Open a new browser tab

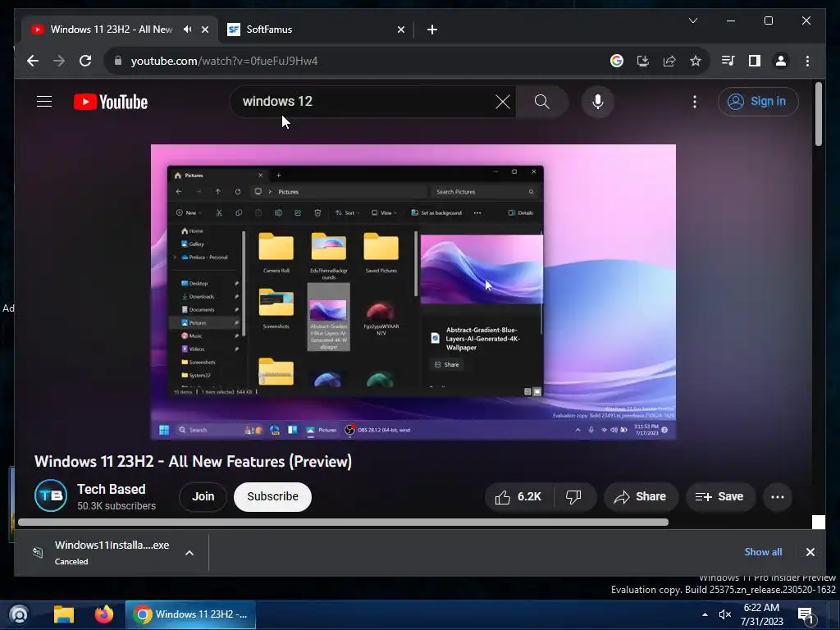[432, 30]
